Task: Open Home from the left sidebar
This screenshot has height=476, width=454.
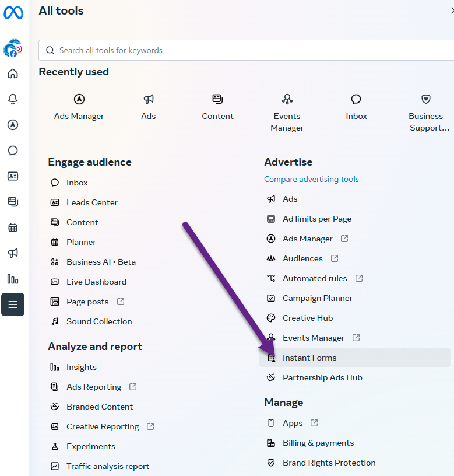Action: [x=13, y=73]
